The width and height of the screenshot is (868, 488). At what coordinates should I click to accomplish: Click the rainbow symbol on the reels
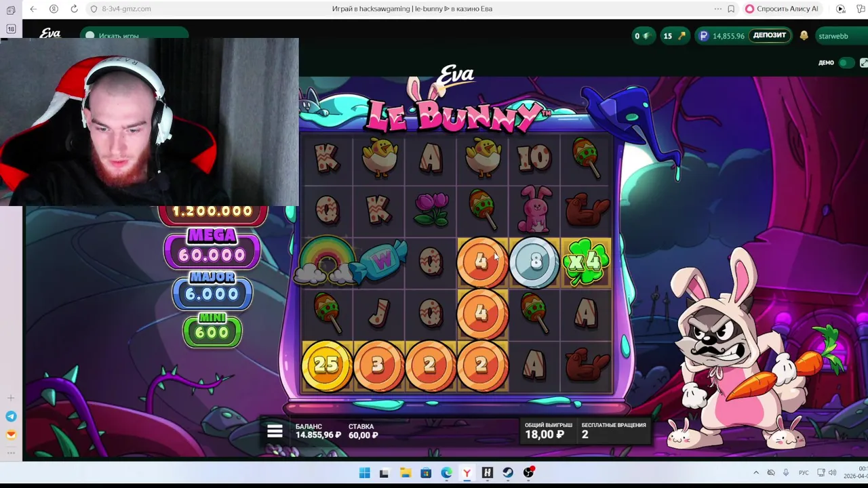(x=327, y=261)
